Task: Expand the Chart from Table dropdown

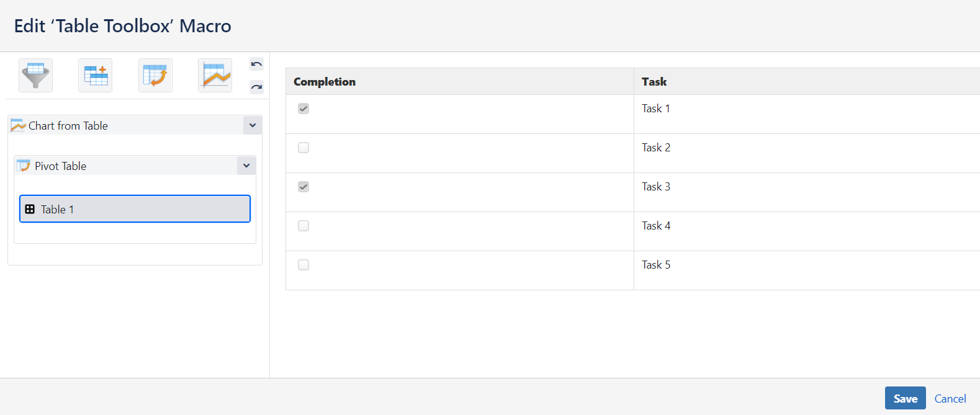Action: (x=253, y=125)
